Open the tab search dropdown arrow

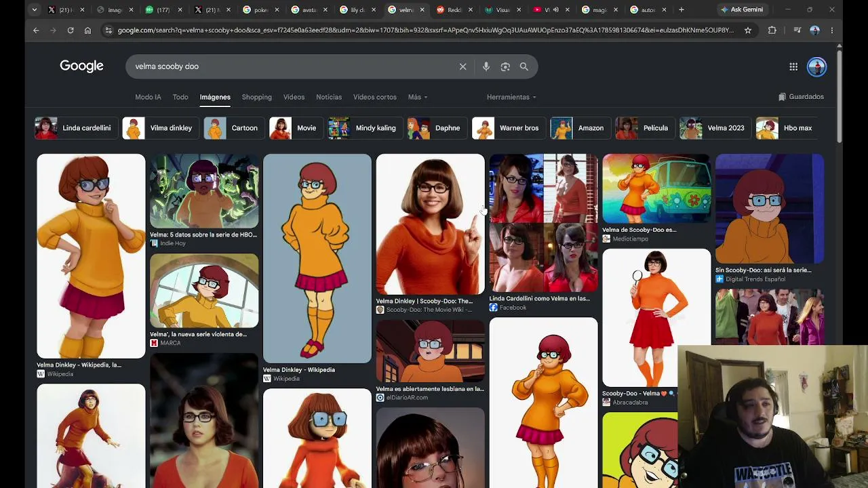click(x=34, y=9)
